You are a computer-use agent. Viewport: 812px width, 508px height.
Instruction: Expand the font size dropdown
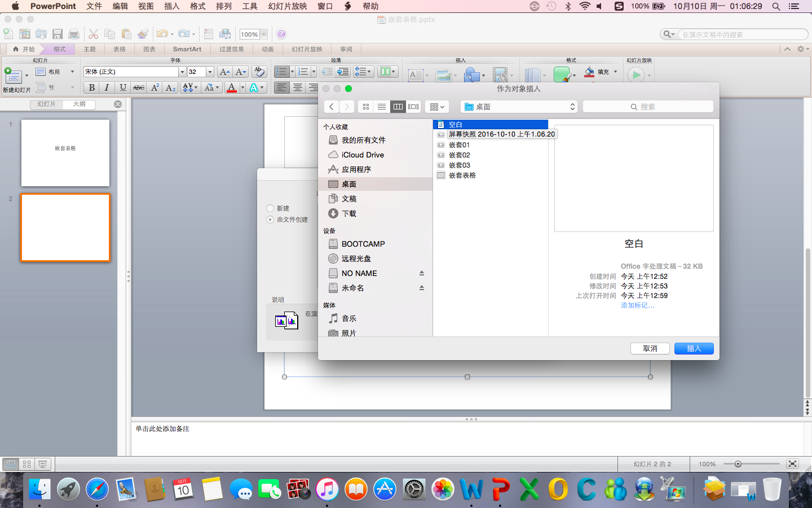coord(210,72)
